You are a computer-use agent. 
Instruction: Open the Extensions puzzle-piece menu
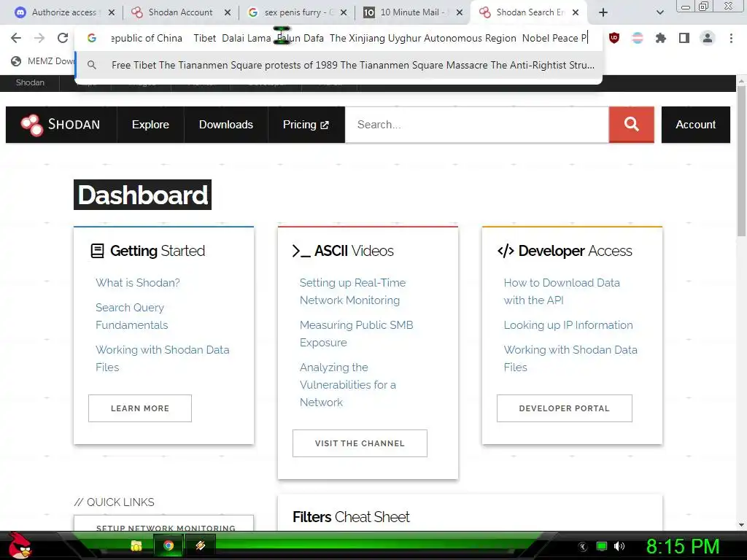coord(661,38)
